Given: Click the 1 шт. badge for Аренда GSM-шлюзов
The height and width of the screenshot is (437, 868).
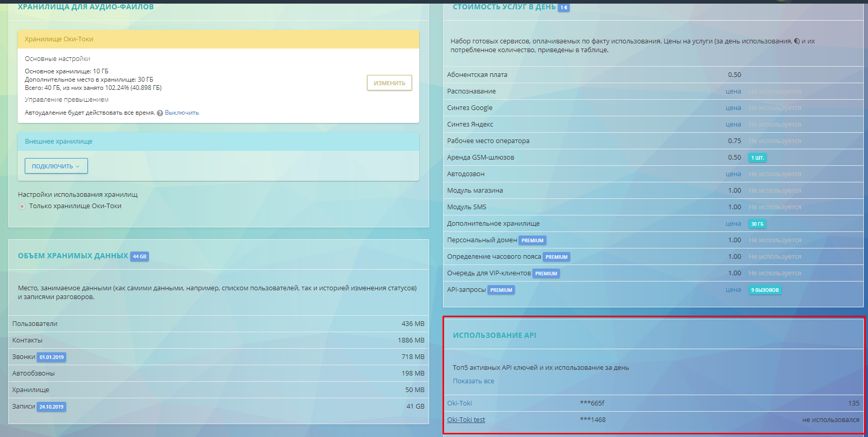Looking at the screenshot, I should click(757, 158).
